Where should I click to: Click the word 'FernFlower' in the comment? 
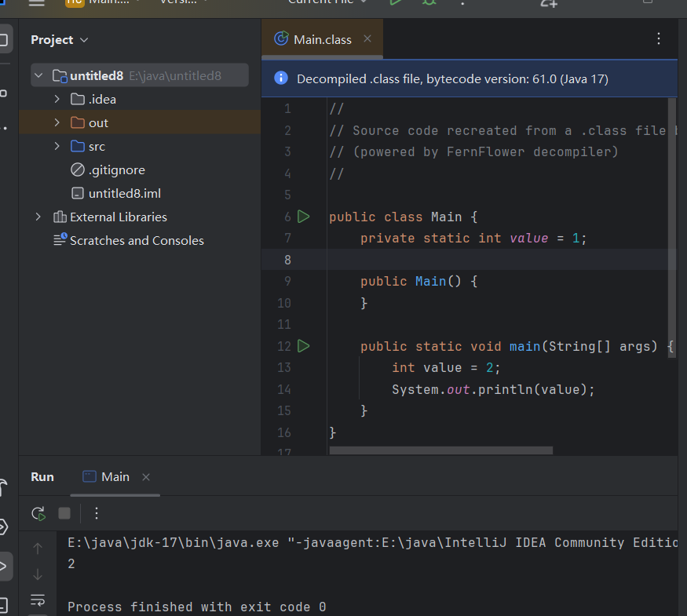point(485,151)
